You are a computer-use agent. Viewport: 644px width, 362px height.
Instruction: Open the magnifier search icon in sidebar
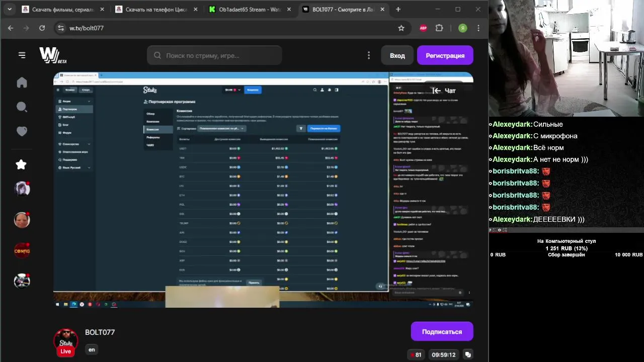[22, 107]
